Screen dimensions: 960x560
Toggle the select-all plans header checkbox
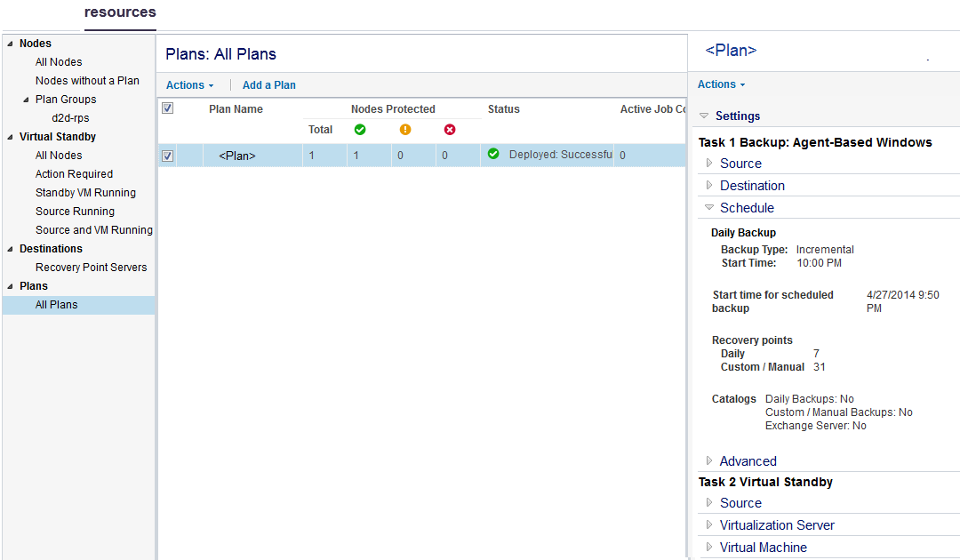point(167,108)
